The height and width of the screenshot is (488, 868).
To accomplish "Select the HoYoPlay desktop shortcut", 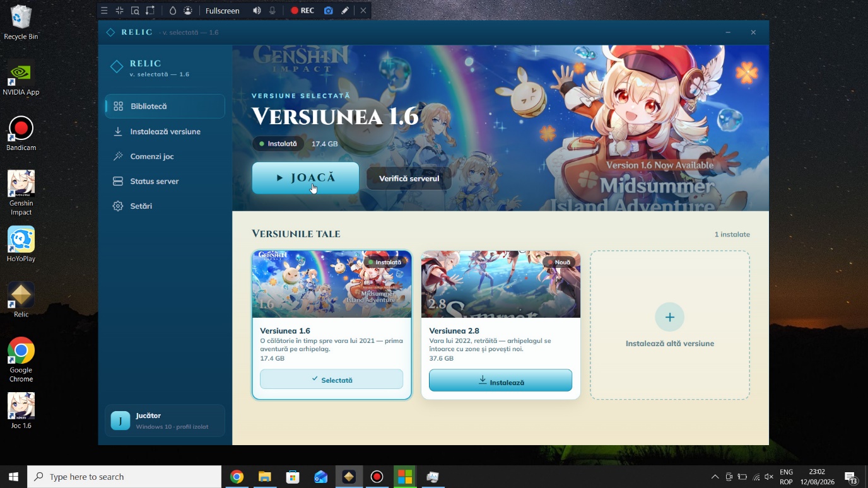I will click(x=21, y=245).
